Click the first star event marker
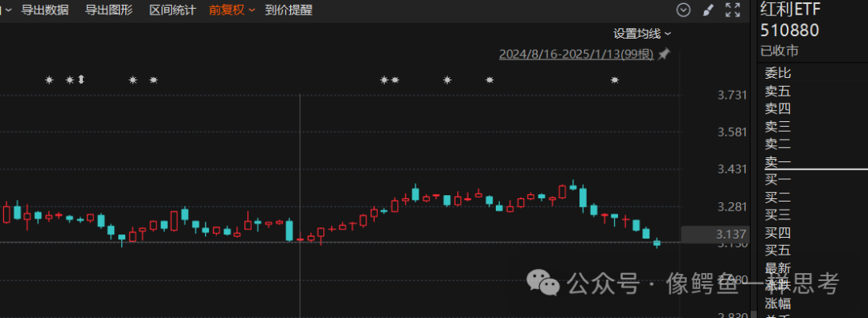The image size is (868, 318). pos(49,80)
